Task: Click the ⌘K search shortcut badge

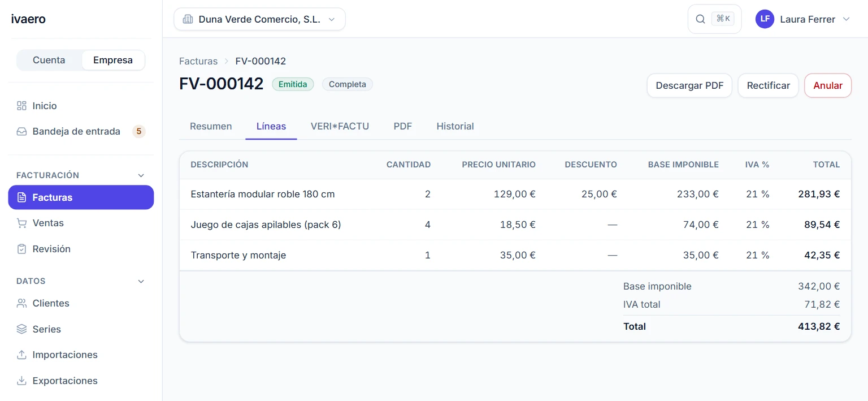Action: (x=723, y=19)
